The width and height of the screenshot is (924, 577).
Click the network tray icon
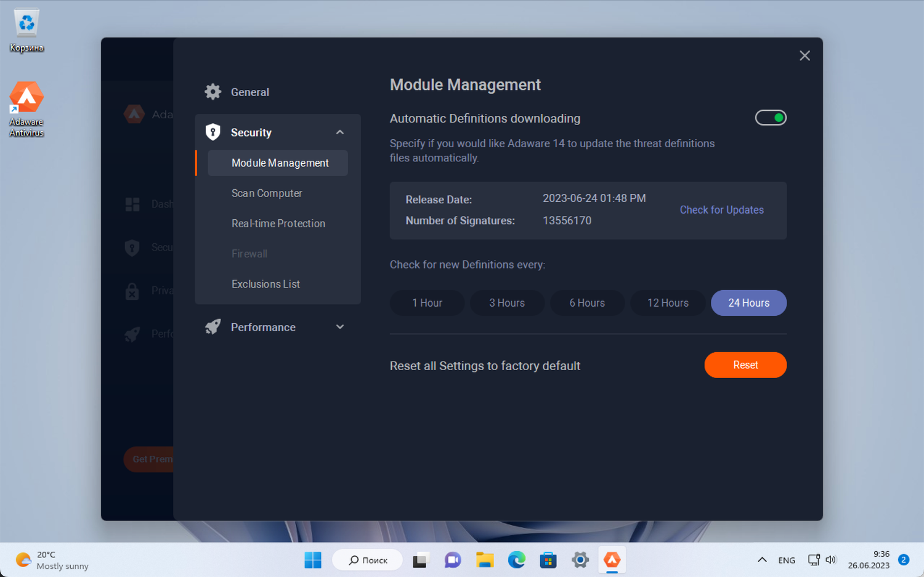(x=814, y=560)
